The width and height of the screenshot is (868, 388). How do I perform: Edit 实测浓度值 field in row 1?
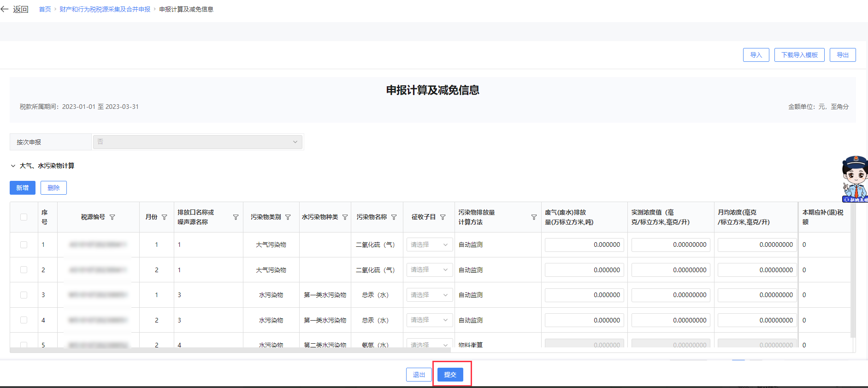click(x=671, y=245)
